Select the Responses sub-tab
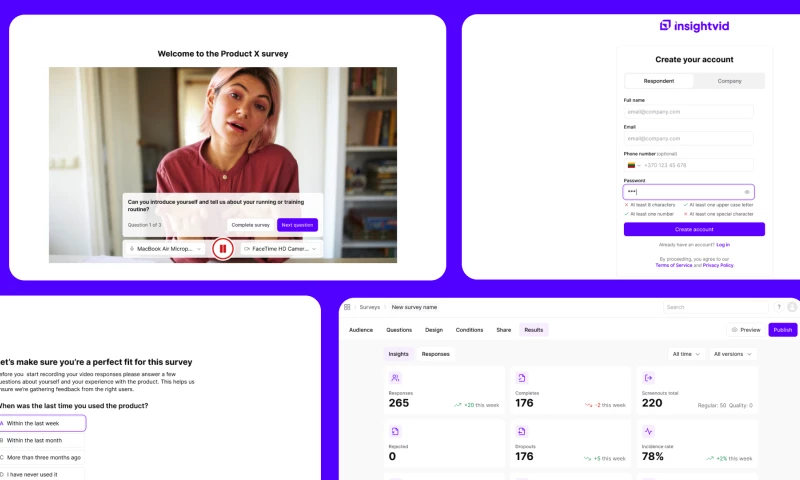This screenshot has width=800, height=480. click(x=435, y=354)
